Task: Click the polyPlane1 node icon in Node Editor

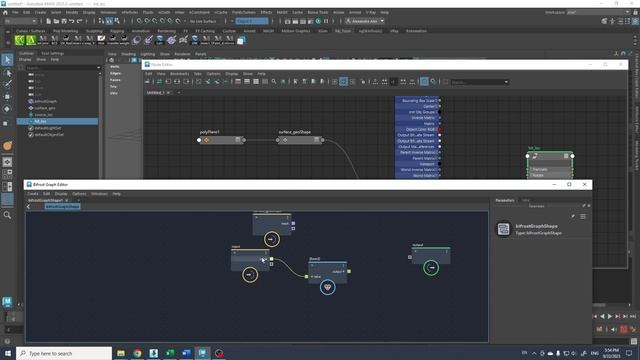Action: pyautogui.click(x=207, y=140)
